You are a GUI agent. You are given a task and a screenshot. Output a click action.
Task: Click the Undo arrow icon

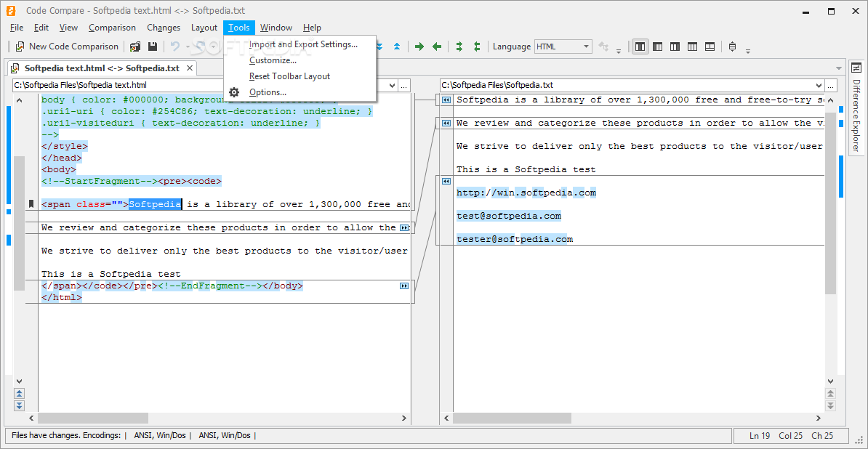coord(175,46)
